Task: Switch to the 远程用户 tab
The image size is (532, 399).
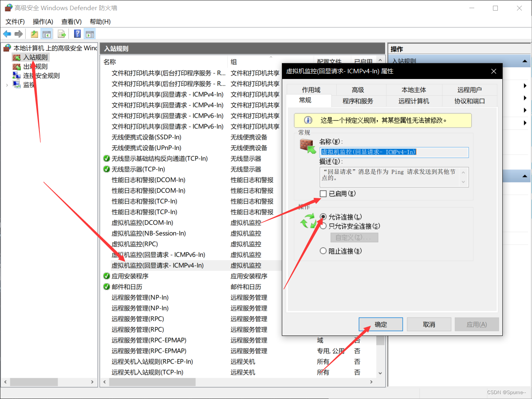Action: click(x=469, y=90)
